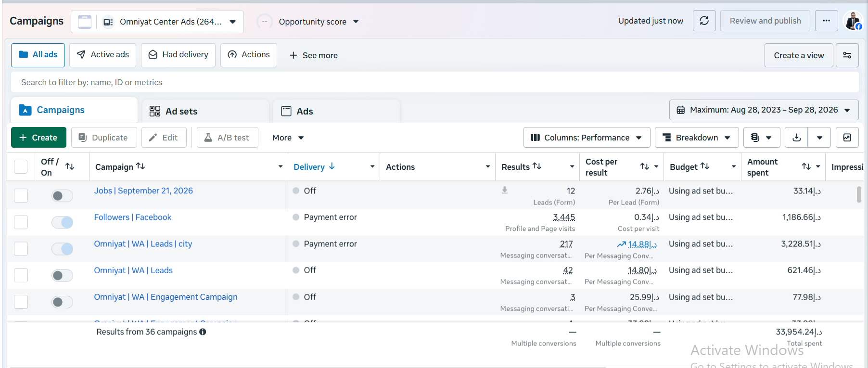868x368 pixels.
Task: Click the search filter input field
Action: 434,82
